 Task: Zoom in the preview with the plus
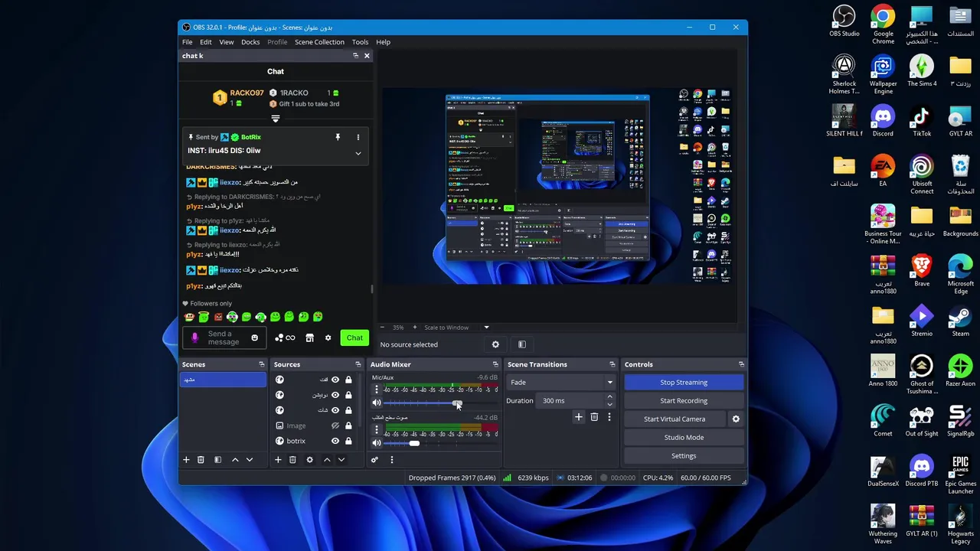pyautogui.click(x=414, y=328)
